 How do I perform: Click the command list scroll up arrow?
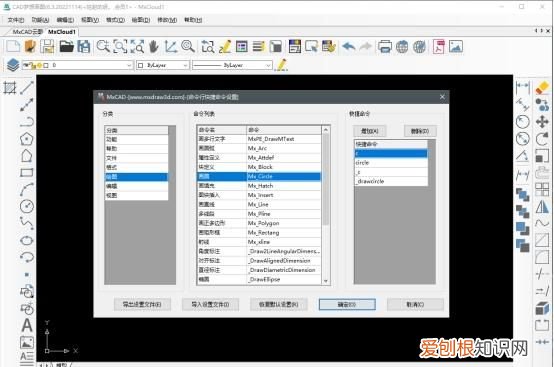pos(326,130)
